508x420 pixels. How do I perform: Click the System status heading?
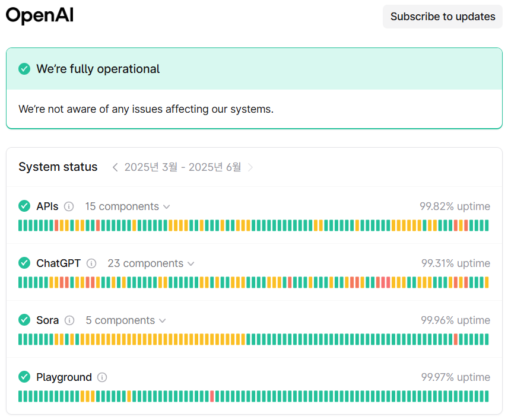(58, 167)
